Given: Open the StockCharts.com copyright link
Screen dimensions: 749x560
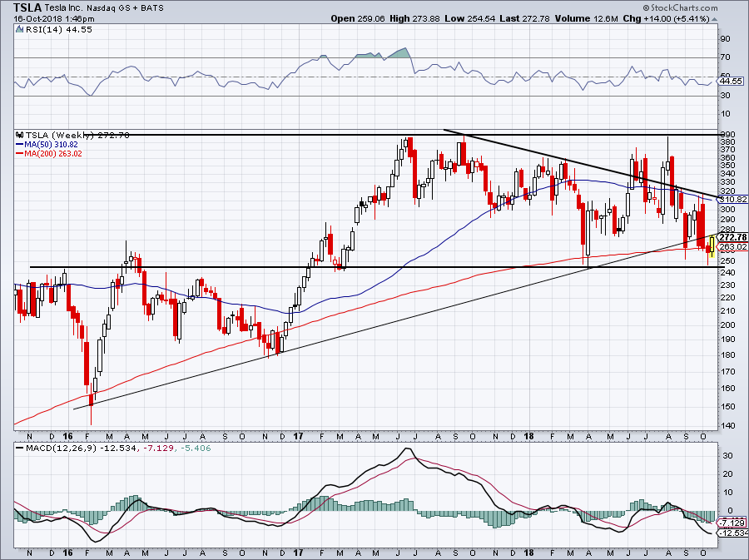Looking at the screenshot, I should [x=680, y=7].
